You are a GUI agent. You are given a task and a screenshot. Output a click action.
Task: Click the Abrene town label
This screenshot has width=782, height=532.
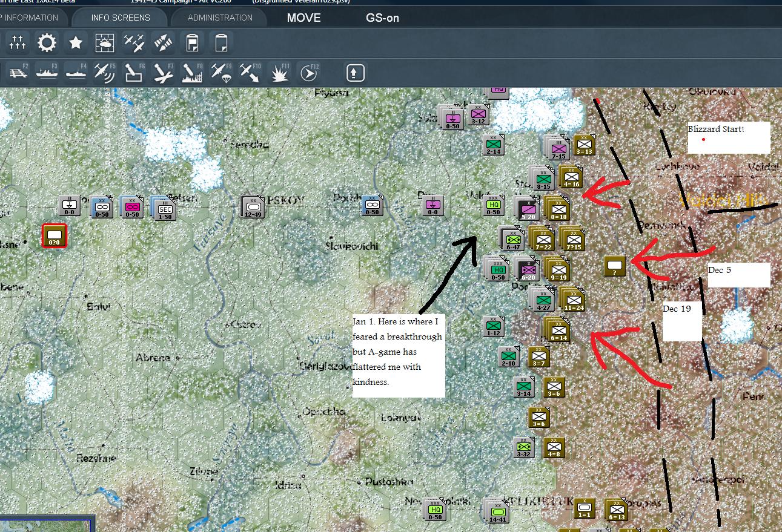[x=153, y=358]
